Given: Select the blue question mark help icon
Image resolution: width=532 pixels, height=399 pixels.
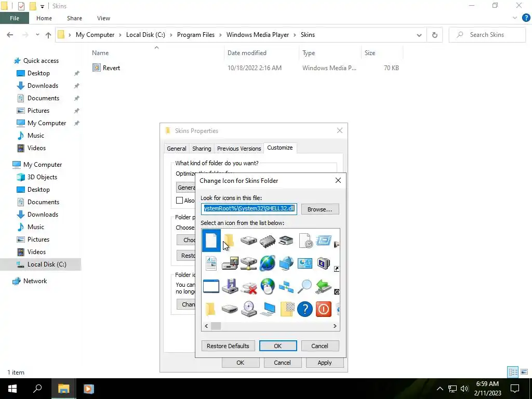Looking at the screenshot, I should coord(304,309).
